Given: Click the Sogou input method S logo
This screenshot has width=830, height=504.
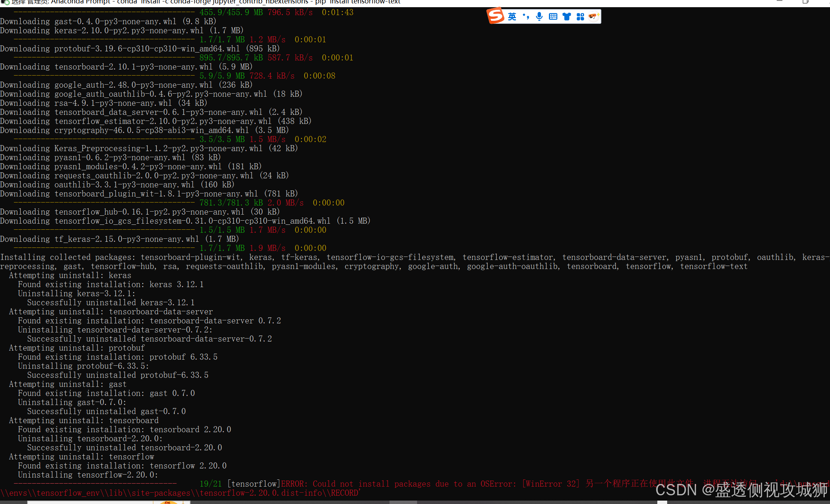Looking at the screenshot, I should tap(495, 16).
